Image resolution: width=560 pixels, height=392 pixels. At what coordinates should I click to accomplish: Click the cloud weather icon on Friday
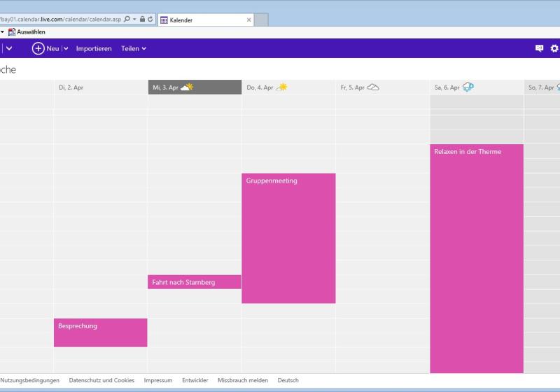click(x=373, y=87)
